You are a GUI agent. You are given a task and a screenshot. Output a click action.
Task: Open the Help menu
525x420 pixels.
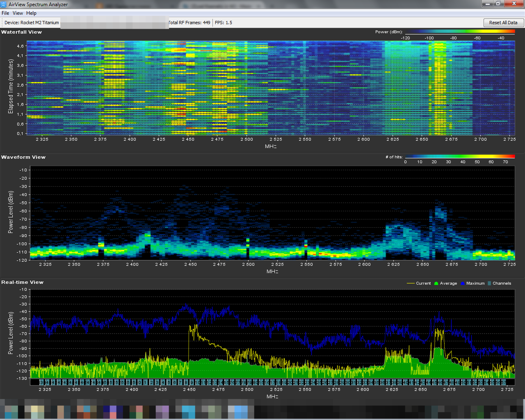coord(31,13)
